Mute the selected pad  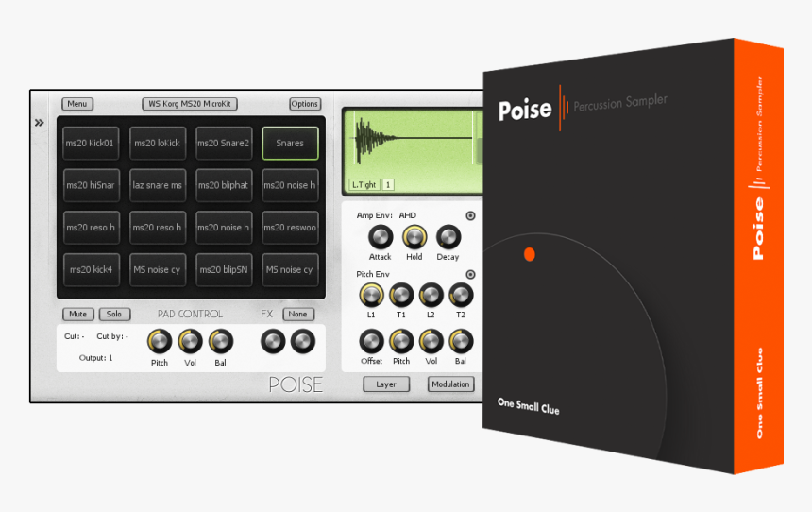click(x=77, y=314)
